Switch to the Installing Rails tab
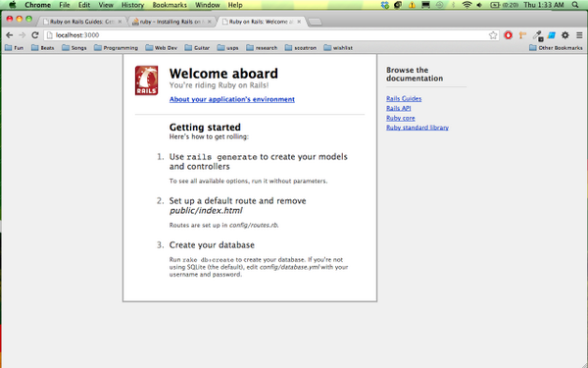588x368 pixels. tap(171, 22)
